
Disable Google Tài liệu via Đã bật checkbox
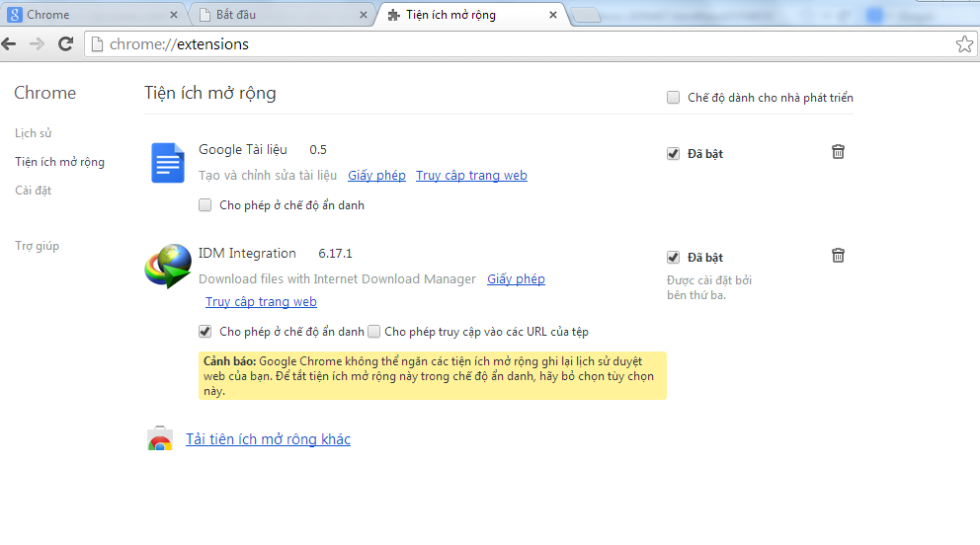(x=673, y=154)
